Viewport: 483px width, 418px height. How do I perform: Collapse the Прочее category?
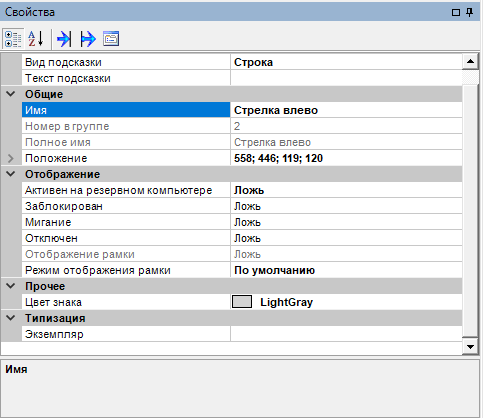tap(11, 286)
